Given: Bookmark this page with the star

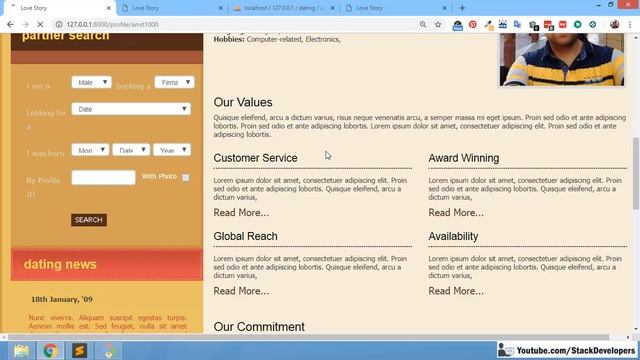Looking at the screenshot, I should [x=438, y=24].
